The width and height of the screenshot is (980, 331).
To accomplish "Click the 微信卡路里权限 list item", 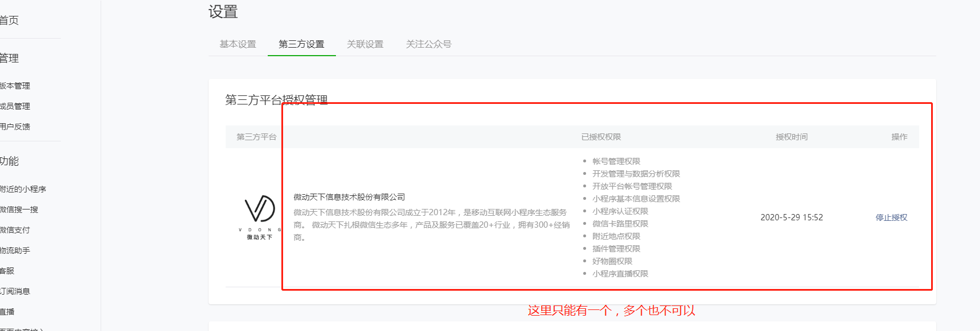I will tap(620, 224).
